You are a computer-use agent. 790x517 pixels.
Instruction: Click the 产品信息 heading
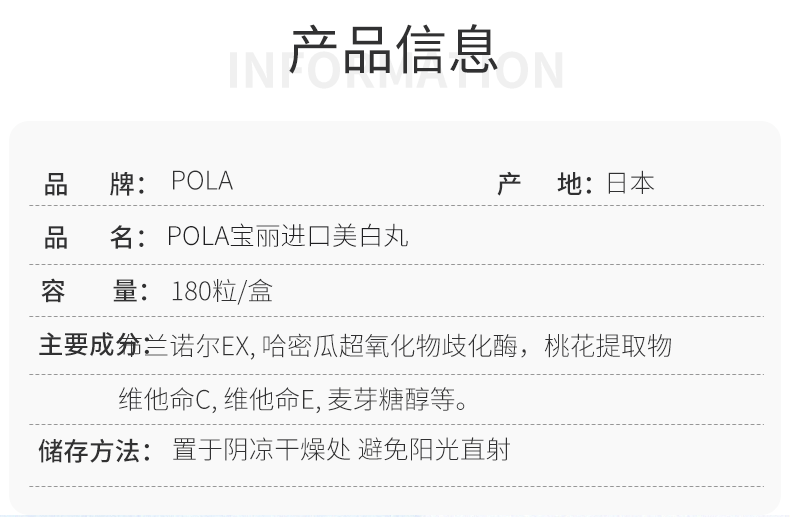click(394, 49)
